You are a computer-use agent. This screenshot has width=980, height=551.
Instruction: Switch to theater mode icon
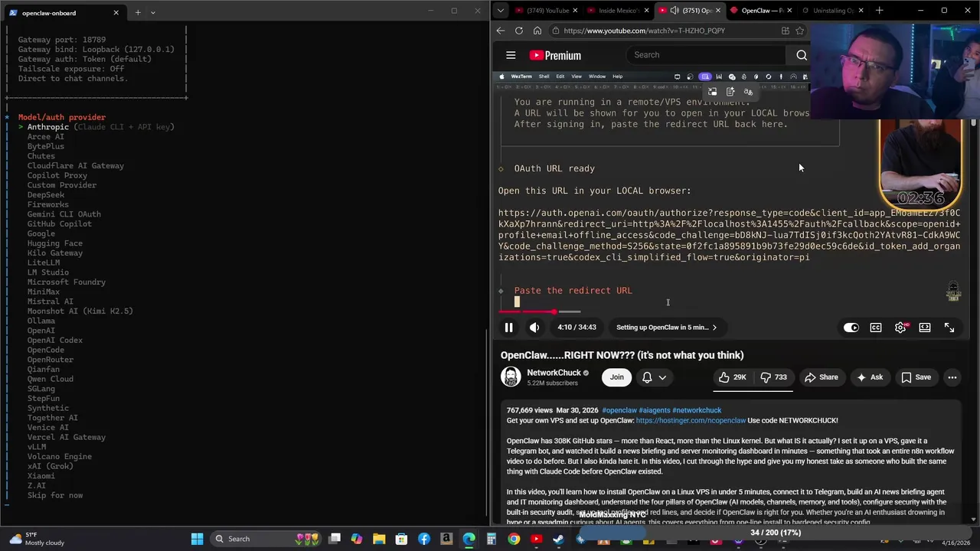[925, 328]
